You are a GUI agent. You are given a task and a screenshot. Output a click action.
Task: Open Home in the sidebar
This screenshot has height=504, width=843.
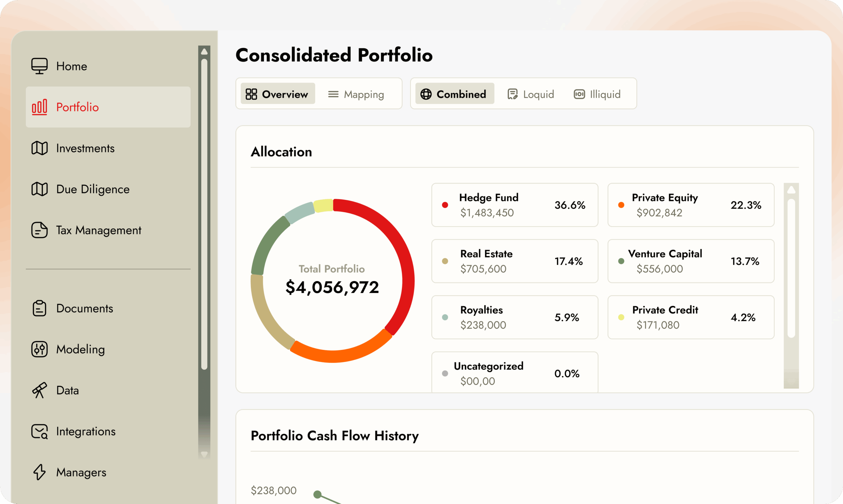coord(108,66)
